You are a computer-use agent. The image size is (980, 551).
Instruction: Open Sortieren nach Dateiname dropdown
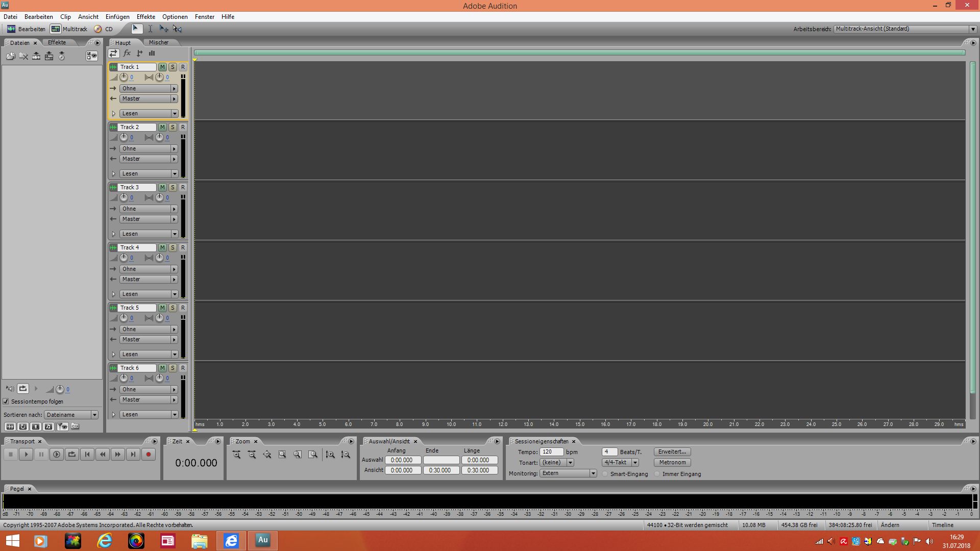(71, 415)
